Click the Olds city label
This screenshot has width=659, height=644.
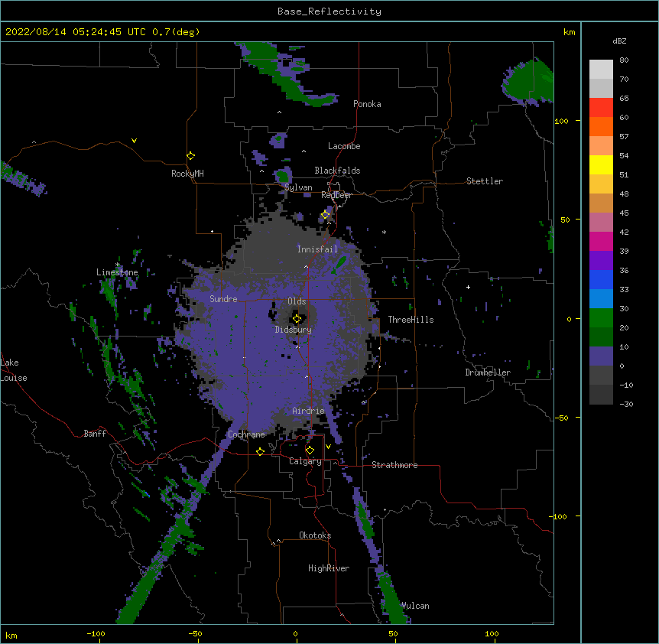[297, 301]
